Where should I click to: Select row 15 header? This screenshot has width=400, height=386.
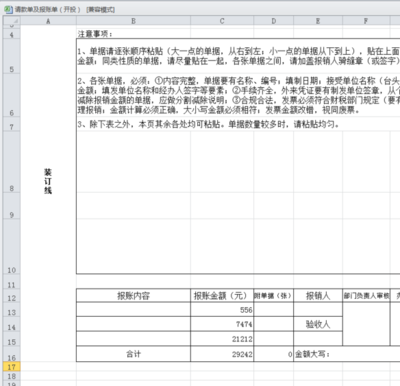(11, 339)
